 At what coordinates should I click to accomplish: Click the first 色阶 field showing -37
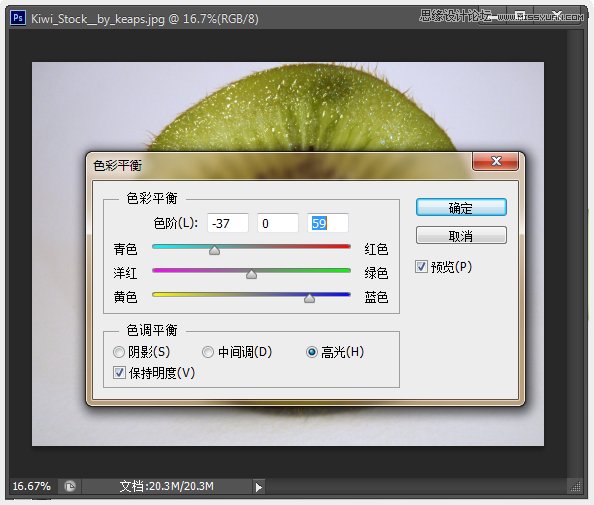click(x=228, y=223)
